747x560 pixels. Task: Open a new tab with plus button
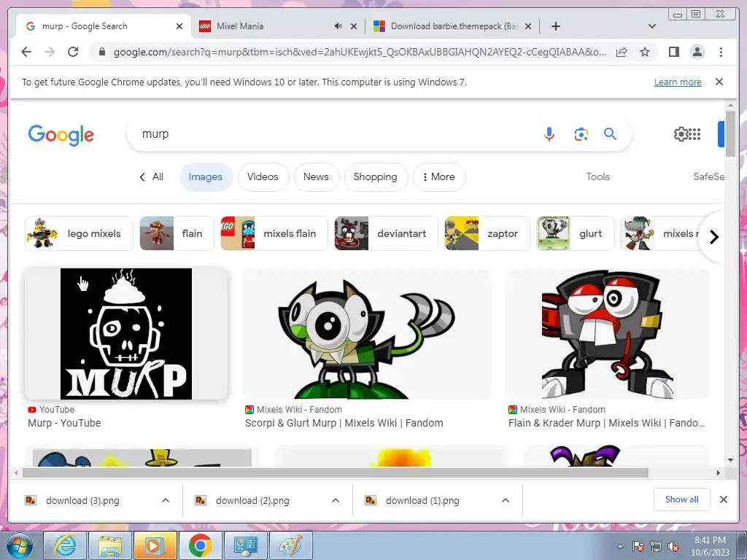[x=555, y=26]
